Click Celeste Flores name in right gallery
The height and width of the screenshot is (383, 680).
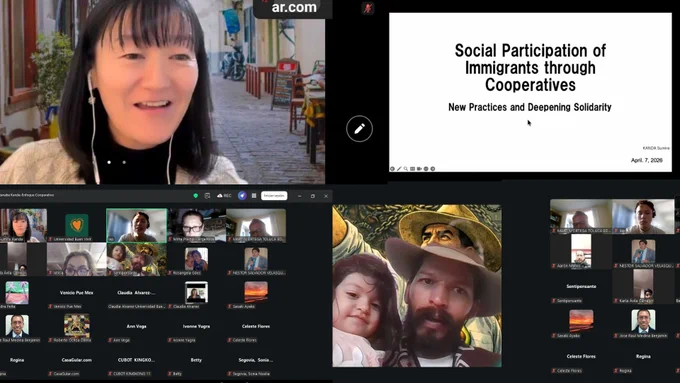pos(581,357)
